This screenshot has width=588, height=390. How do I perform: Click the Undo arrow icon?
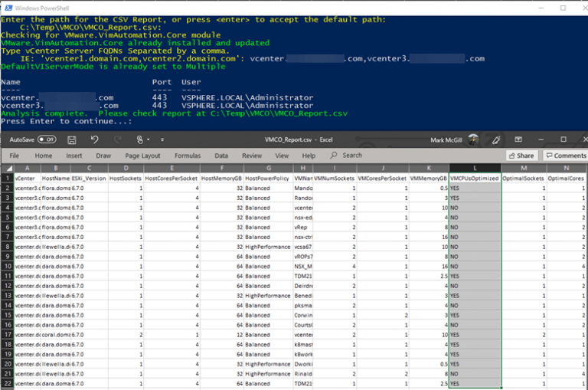coord(94,139)
